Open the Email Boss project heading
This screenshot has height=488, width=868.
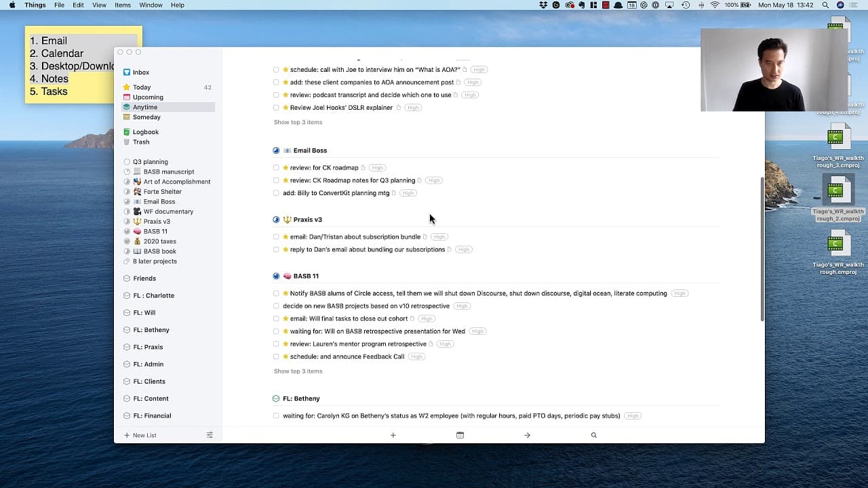[x=310, y=150]
